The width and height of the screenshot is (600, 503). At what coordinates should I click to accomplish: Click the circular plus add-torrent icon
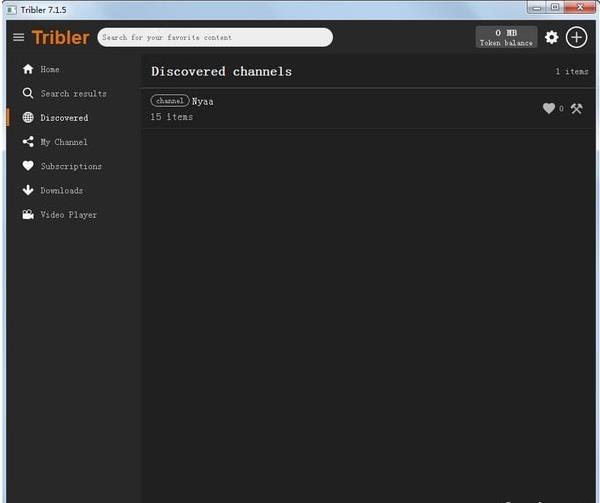pyautogui.click(x=576, y=37)
